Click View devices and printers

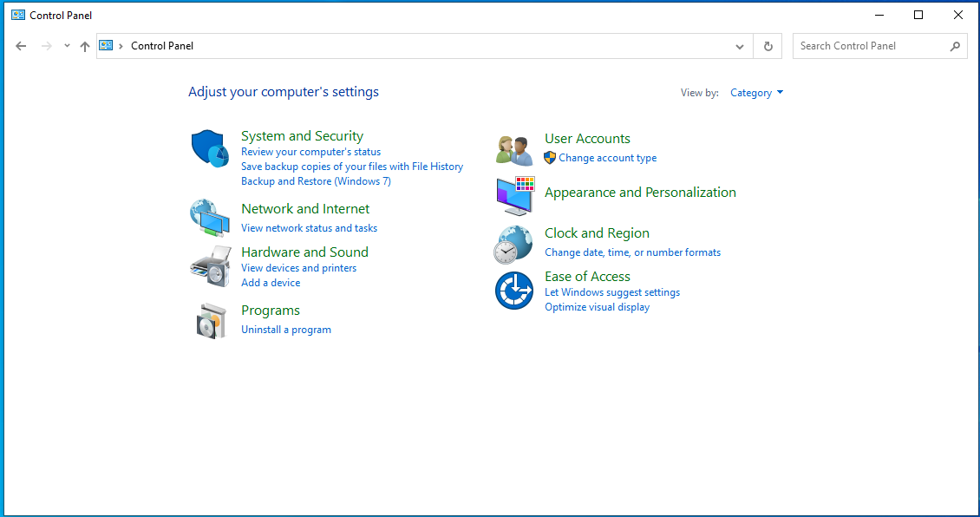(x=298, y=267)
